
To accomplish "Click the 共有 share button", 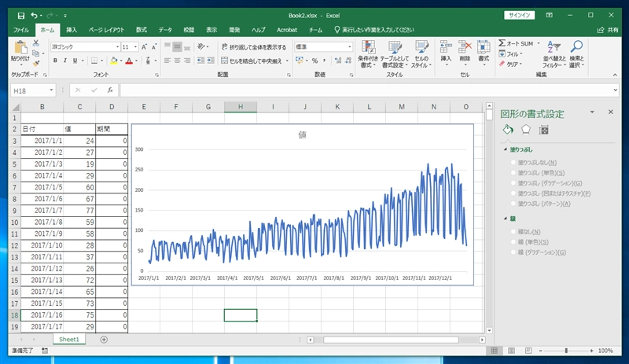I will 608,30.
